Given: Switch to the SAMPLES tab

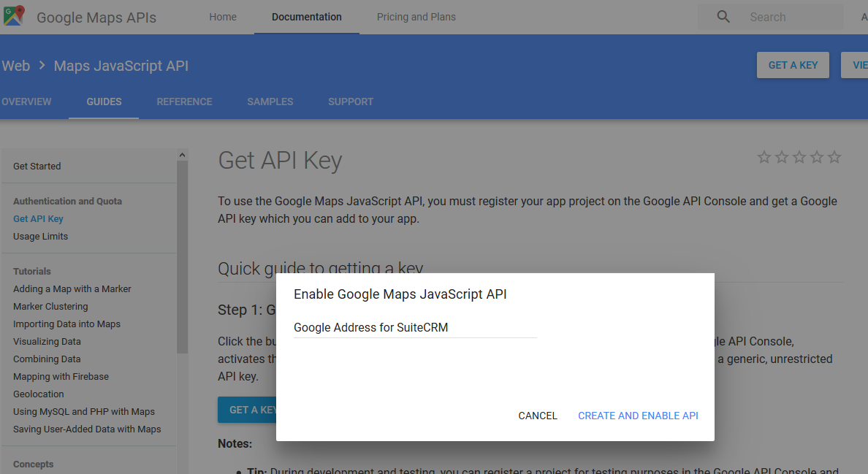Looking at the screenshot, I should [270, 102].
